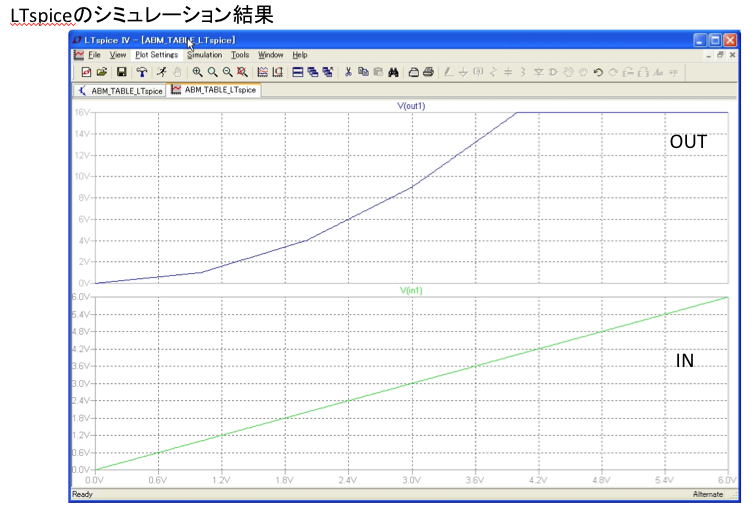
Task: Click the Alternate status bar text
Action: 708,495
